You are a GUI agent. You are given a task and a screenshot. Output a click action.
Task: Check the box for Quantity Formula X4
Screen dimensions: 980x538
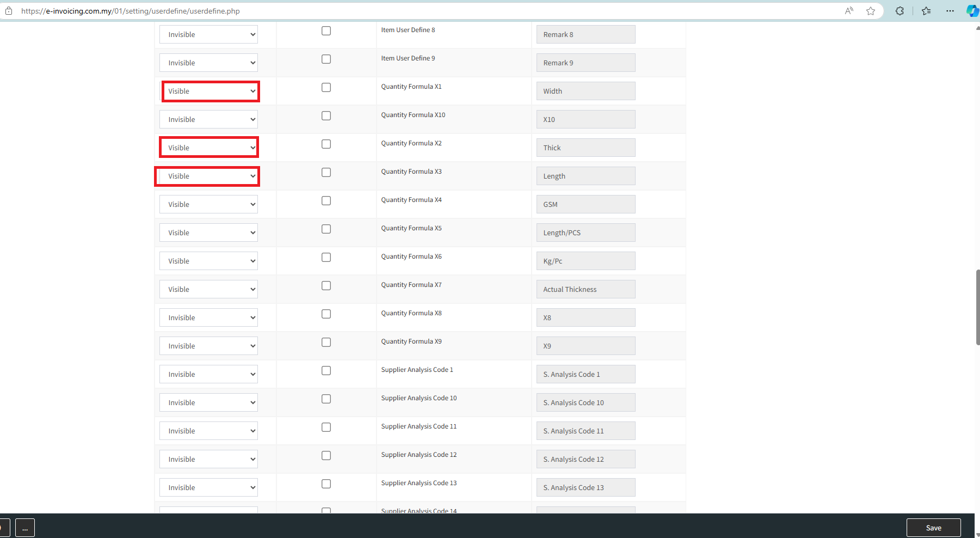click(x=326, y=201)
